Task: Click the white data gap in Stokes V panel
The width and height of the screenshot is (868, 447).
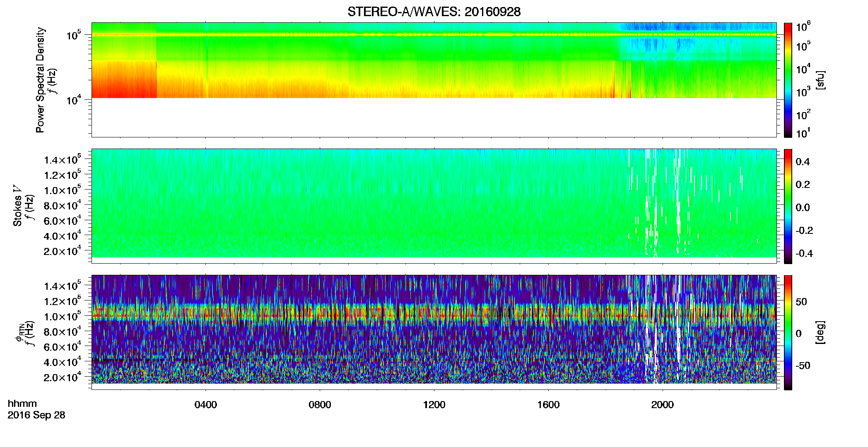Action: coord(651,203)
